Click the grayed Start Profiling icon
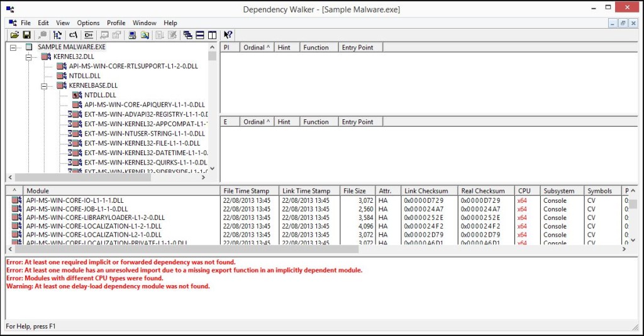644x336 pixels. (160, 35)
